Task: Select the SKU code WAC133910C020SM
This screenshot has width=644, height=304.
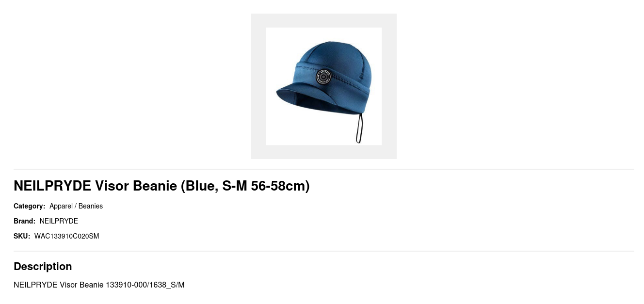Action: click(66, 236)
